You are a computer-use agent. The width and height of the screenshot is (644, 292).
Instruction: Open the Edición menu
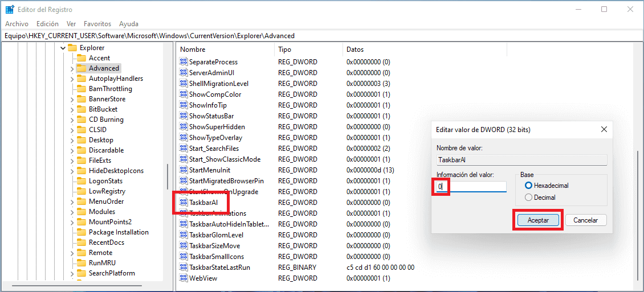[47, 24]
